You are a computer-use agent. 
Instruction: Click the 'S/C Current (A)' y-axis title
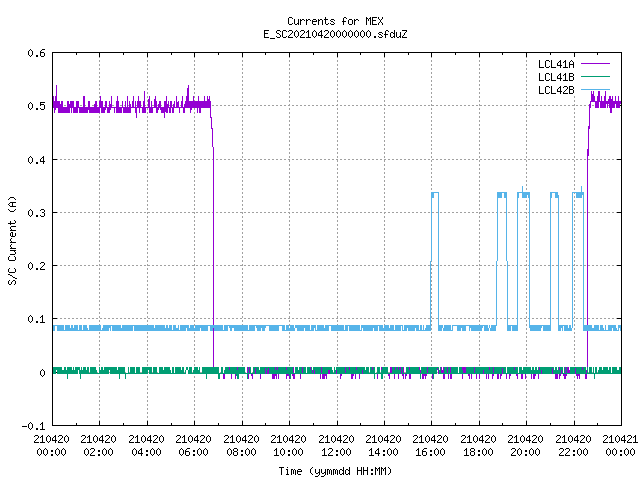12,241
